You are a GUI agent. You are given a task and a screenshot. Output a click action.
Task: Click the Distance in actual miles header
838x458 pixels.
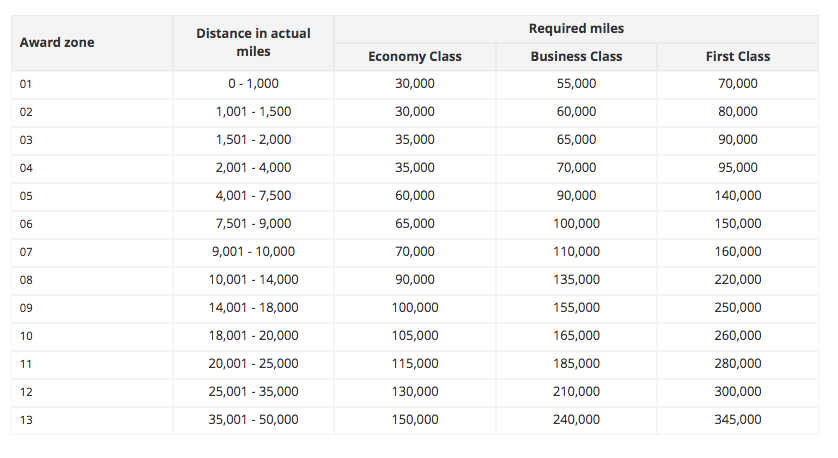[253, 42]
